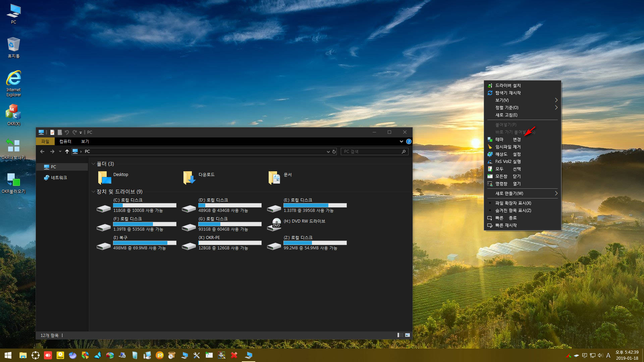Image resolution: width=644 pixels, height=362 pixels.
Task: Click the undo icon in Explorer title bar
Action: (x=67, y=132)
